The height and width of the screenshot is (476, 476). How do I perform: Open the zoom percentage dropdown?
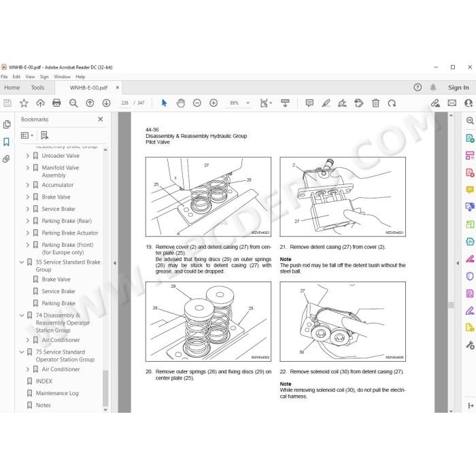click(x=248, y=103)
